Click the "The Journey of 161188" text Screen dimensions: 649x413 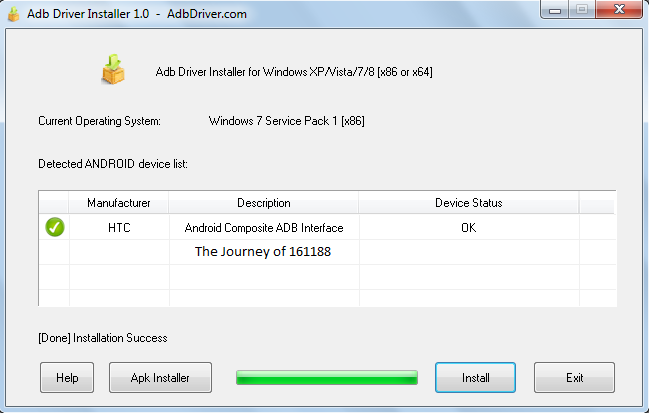[x=262, y=252]
